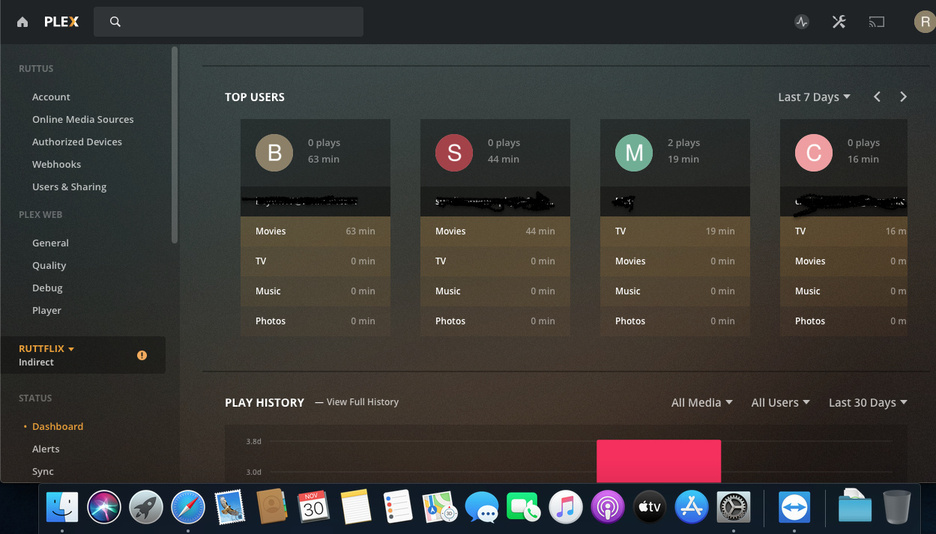
Task: Open Sync in Status section
Action: click(43, 471)
